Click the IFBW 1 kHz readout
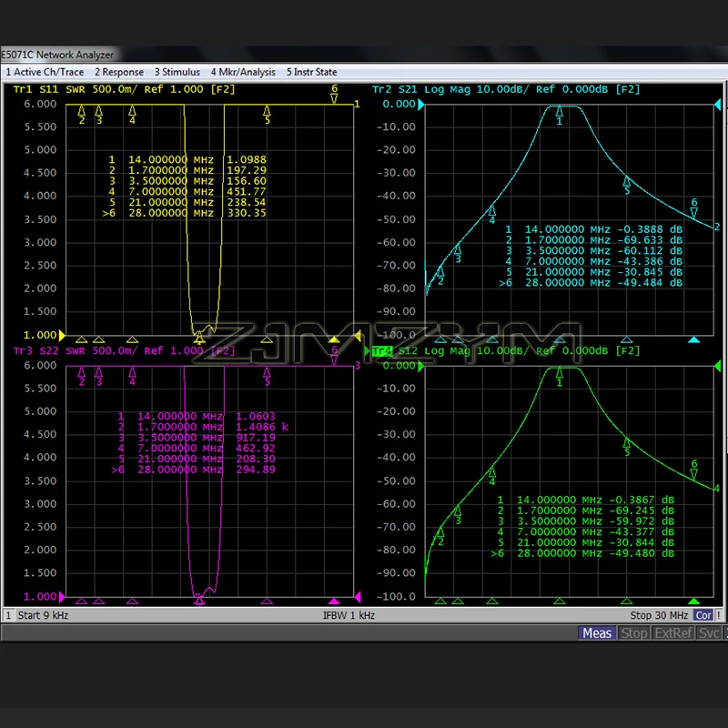 coord(349,615)
